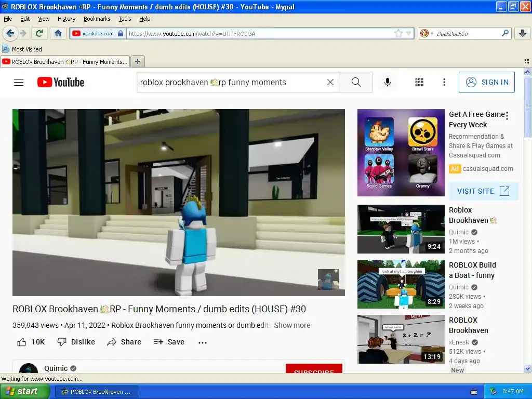Screen dimensions: 532x399
Task: Open the YouTube hamburger guide menu
Action: pos(19,82)
